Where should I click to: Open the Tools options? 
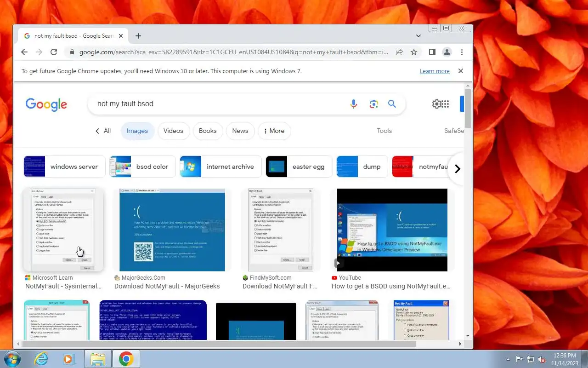[384, 131]
